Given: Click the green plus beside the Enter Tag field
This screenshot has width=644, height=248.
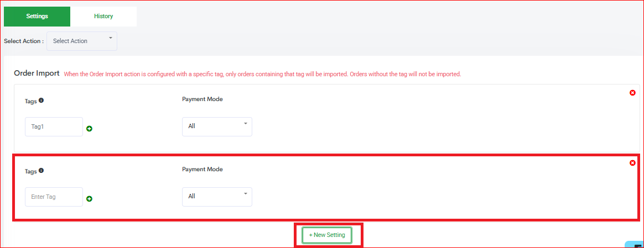Looking at the screenshot, I should (x=89, y=199).
